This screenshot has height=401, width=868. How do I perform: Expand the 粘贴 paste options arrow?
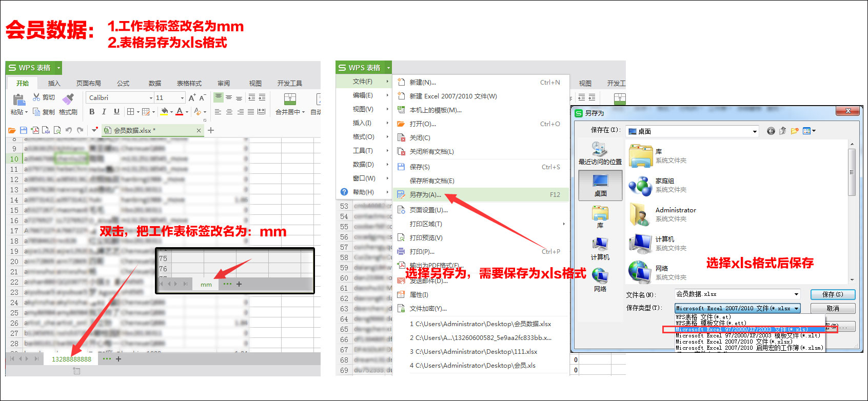26,112
